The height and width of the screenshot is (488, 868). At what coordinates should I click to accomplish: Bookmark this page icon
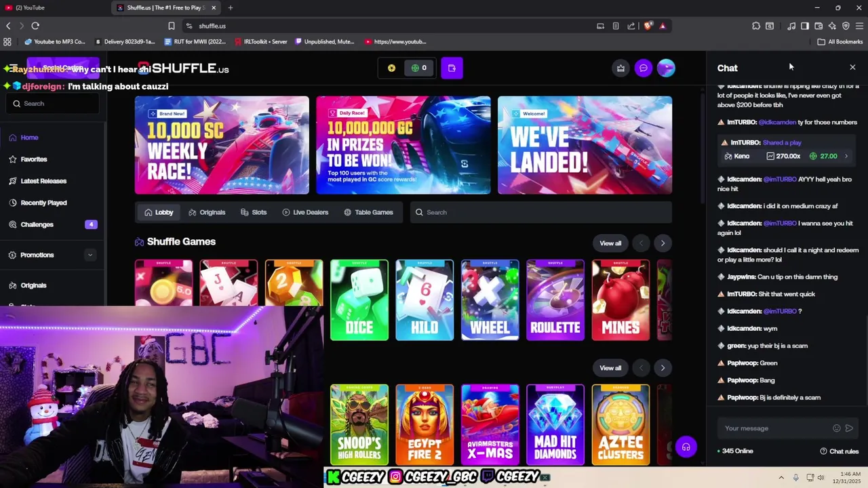click(172, 26)
